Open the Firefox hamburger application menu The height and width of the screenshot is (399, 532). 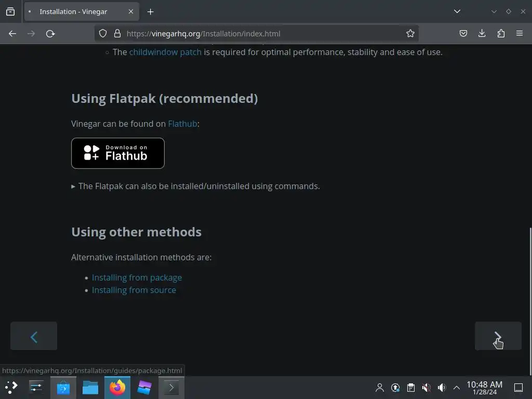(x=520, y=34)
